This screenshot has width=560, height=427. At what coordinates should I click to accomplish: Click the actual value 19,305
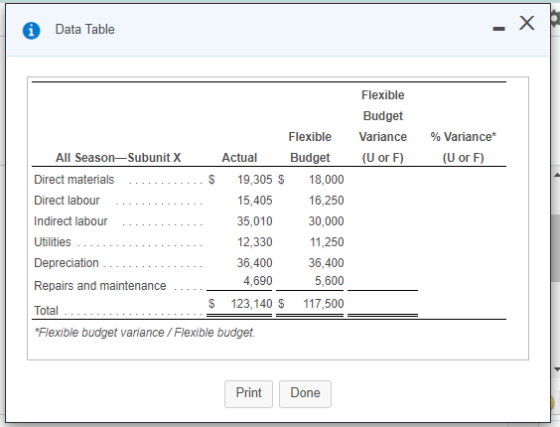[255, 179]
